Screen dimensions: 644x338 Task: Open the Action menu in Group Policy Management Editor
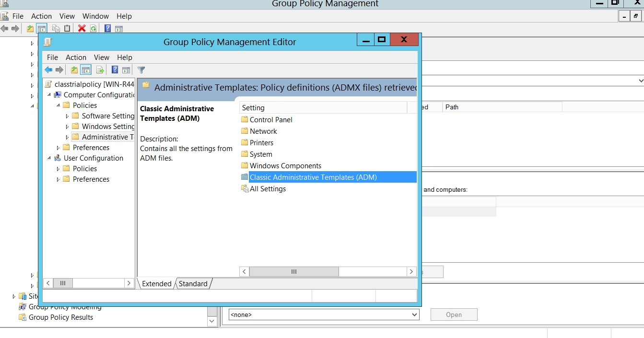[x=76, y=57]
